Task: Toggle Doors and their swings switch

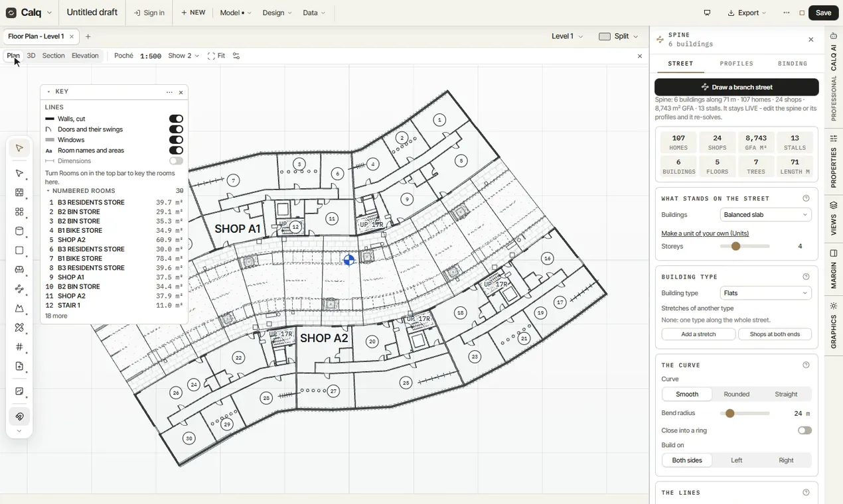Action: pyautogui.click(x=176, y=129)
